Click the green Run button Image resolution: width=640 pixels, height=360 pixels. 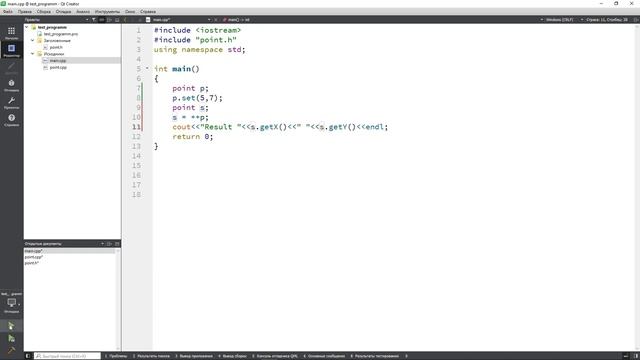[11, 325]
